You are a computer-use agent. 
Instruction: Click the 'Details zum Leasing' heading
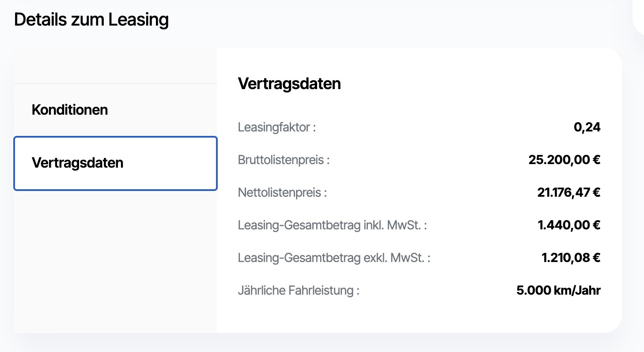coord(91,20)
